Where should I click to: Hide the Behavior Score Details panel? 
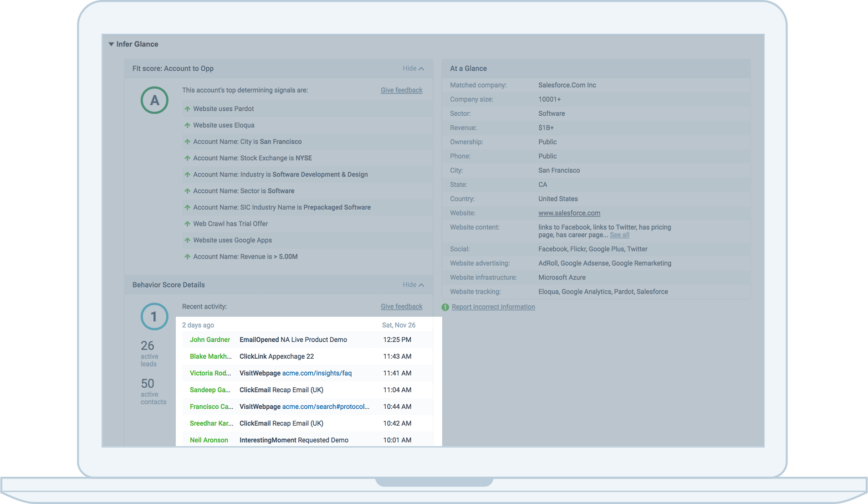coord(413,285)
